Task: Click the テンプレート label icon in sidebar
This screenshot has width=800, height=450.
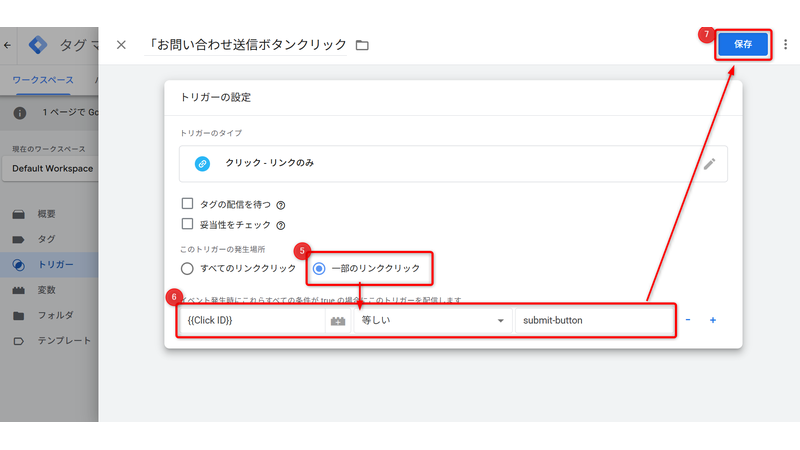Action: (x=18, y=341)
